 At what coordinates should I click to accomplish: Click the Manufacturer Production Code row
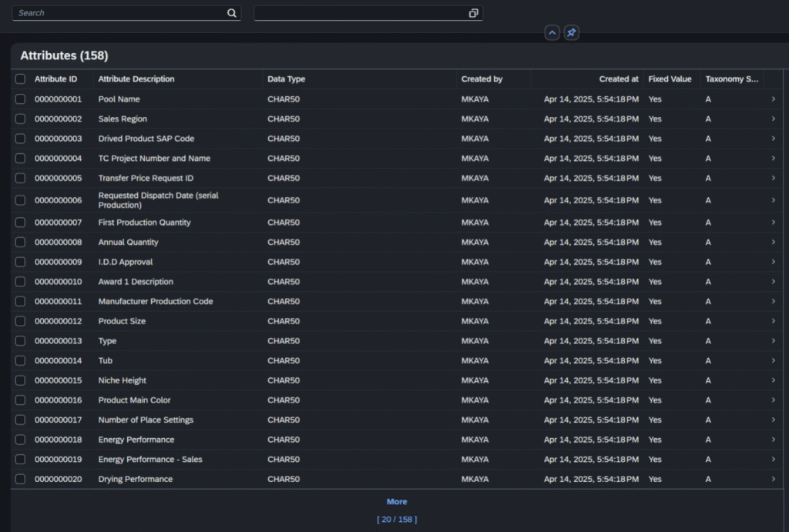click(x=156, y=302)
